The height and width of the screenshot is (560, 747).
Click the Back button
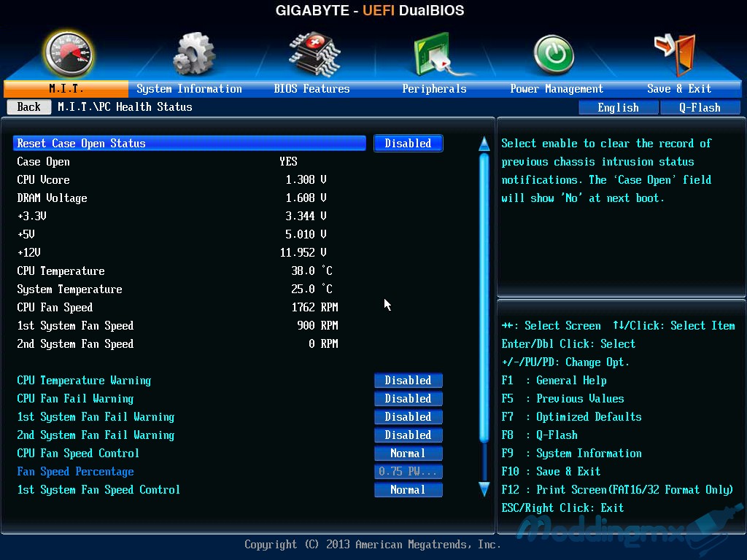[28, 107]
